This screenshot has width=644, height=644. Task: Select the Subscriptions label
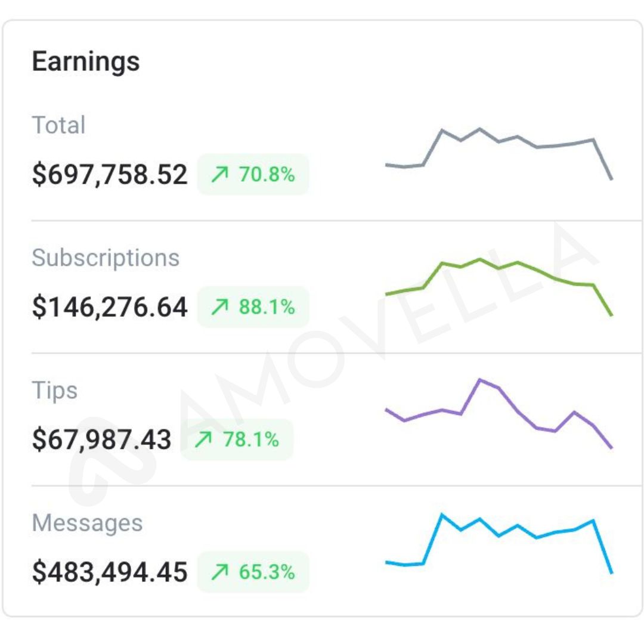[x=106, y=258]
